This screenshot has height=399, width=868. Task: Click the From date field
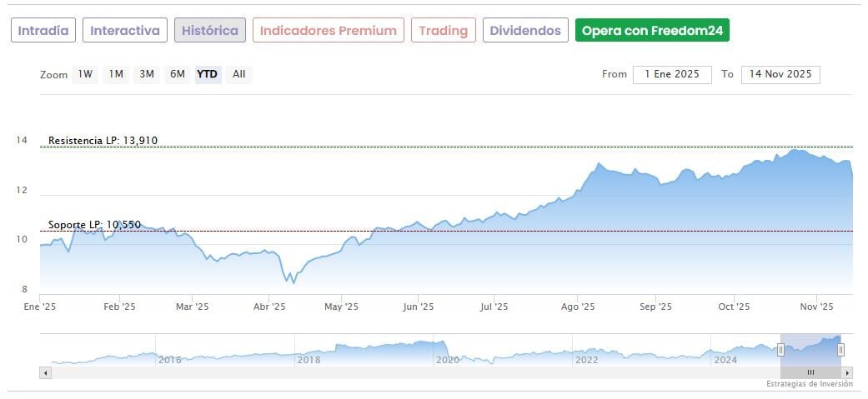672,74
